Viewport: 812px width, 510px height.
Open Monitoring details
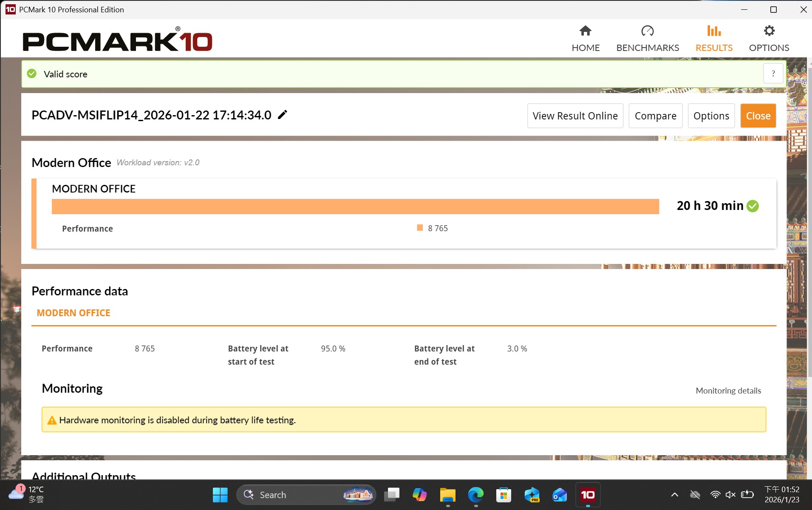pos(728,390)
